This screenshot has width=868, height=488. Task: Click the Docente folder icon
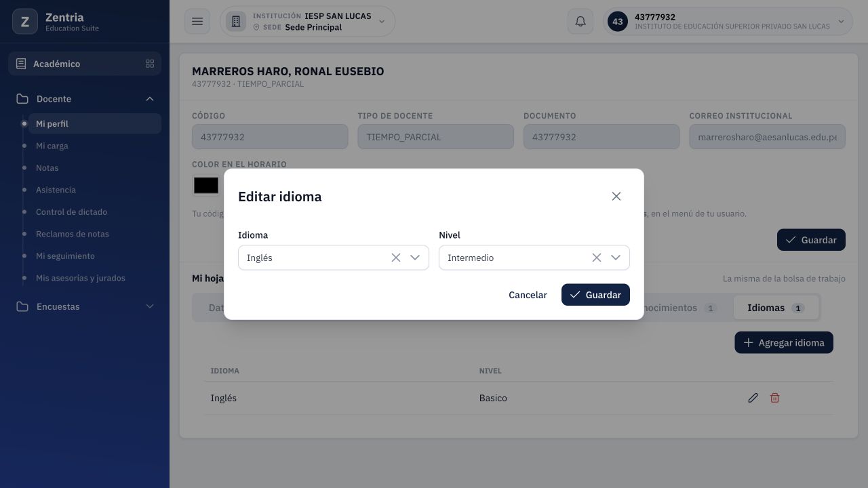[x=22, y=99]
